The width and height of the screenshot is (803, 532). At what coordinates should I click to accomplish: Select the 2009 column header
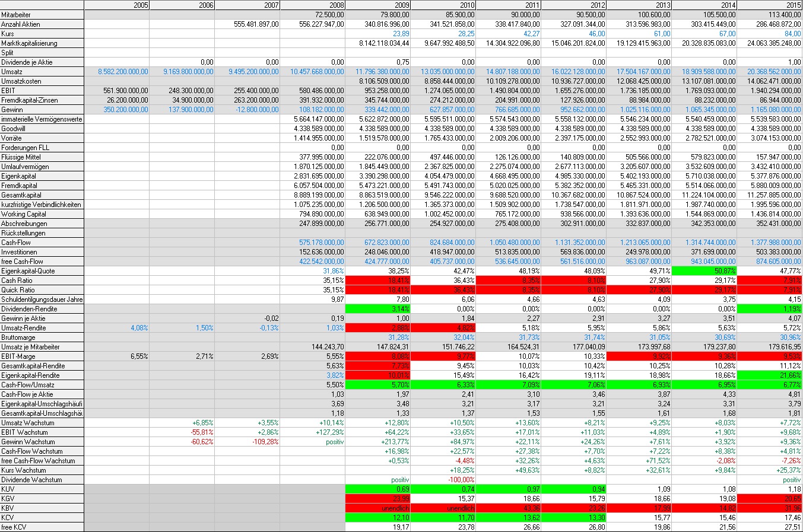point(378,5)
